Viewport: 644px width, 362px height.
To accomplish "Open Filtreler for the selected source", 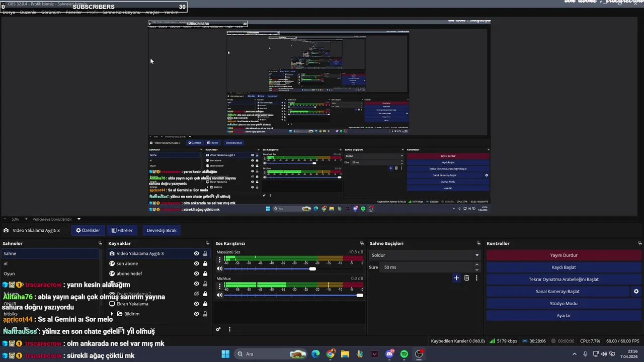I will [122, 230].
